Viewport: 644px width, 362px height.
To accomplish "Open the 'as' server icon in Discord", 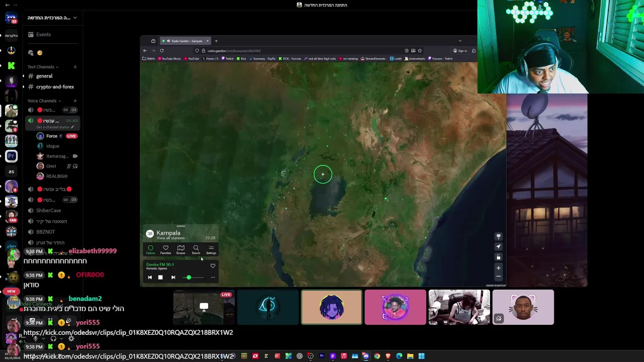I will [11, 171].
